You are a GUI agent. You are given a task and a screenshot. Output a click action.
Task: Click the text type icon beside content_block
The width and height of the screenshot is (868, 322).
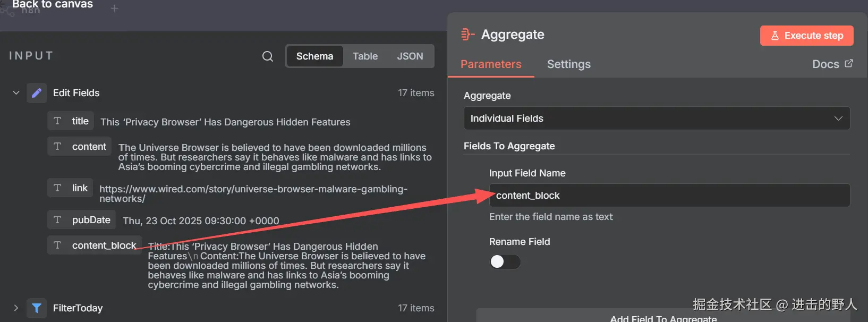[57, 245]
